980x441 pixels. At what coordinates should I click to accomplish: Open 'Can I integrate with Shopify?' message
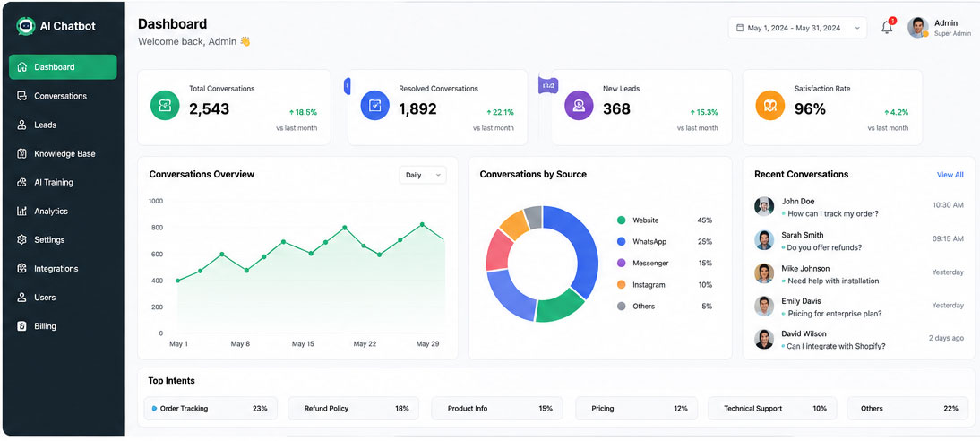click(837, 347)
